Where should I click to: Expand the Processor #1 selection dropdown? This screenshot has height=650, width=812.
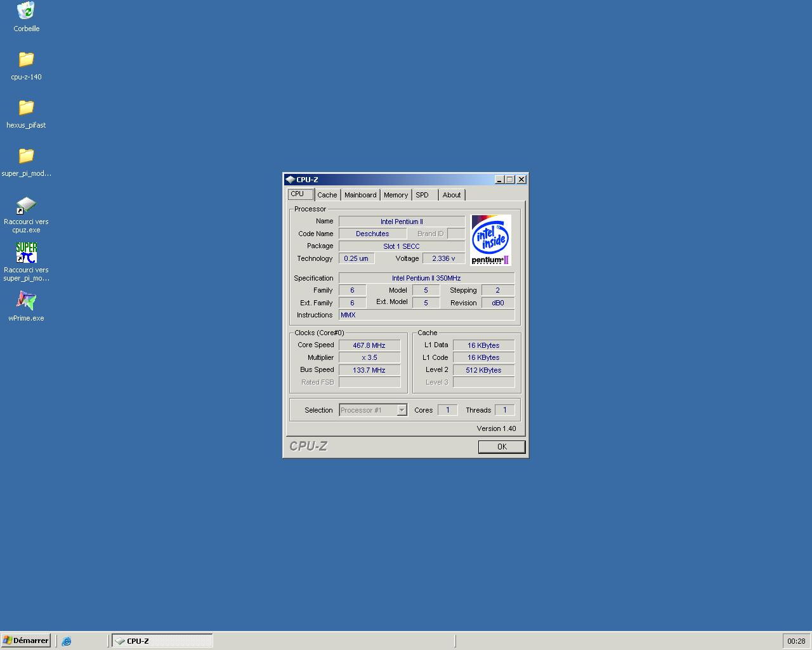pos(402,410)
